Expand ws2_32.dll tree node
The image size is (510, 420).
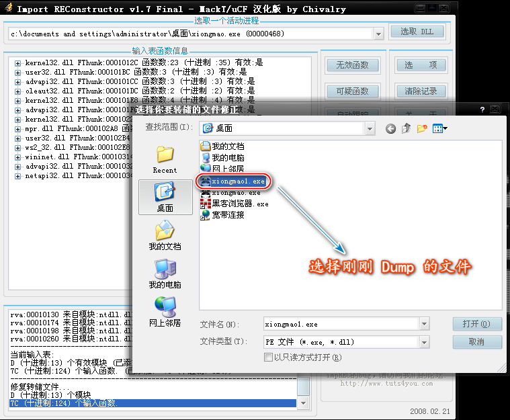[x=18, y=148]
